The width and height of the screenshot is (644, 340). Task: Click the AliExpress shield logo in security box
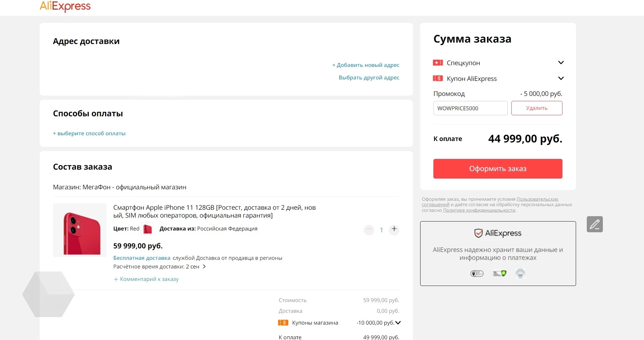click(498, 233)
